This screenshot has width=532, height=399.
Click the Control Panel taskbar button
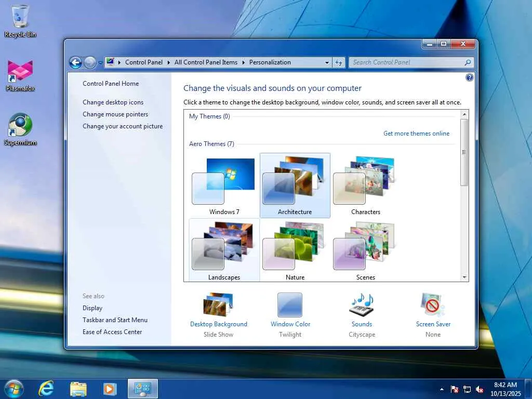tap(143, 389)
